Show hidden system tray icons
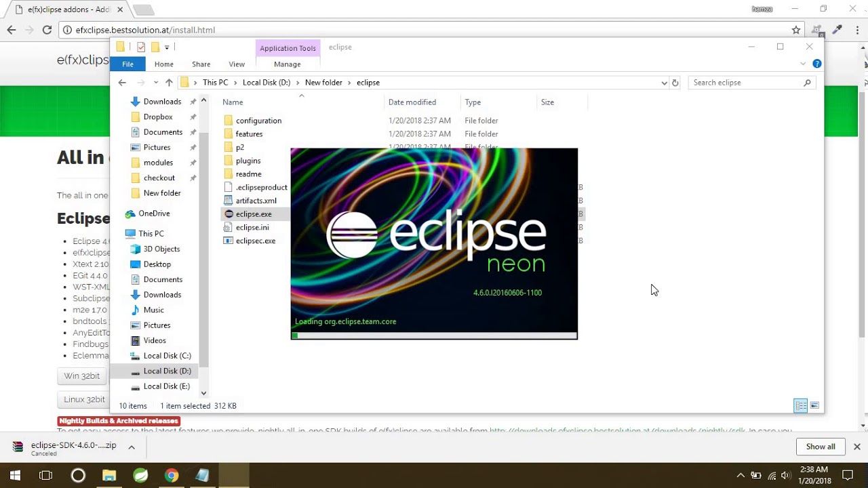Image resolution: width=868 pixels, height=488 pixels. (741, 476)
